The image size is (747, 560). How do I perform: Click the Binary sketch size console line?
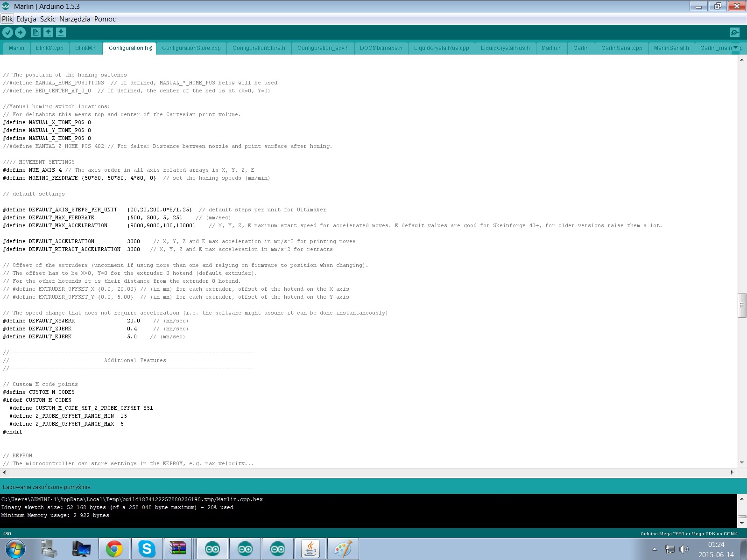click(x=117, y=508)
